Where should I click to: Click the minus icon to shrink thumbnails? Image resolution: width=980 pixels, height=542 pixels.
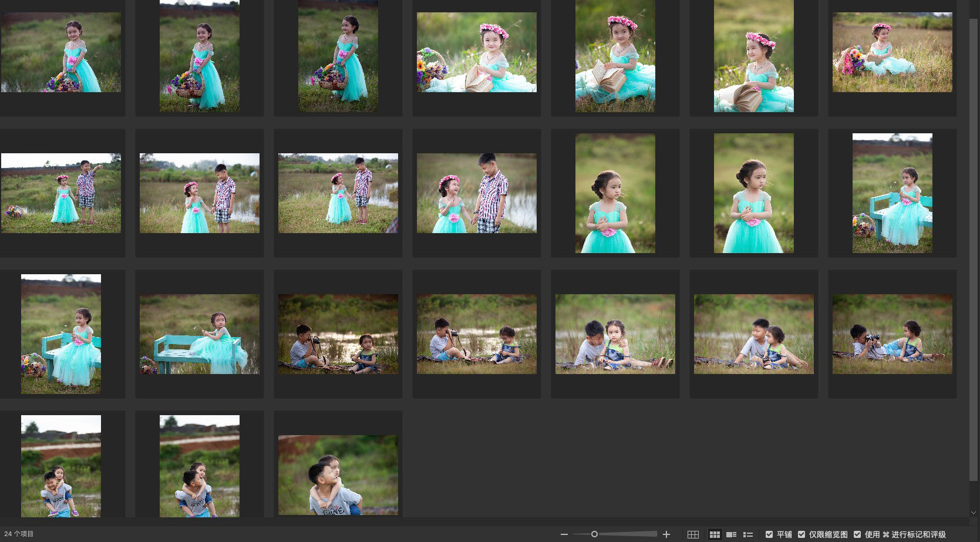coord(564,534)
